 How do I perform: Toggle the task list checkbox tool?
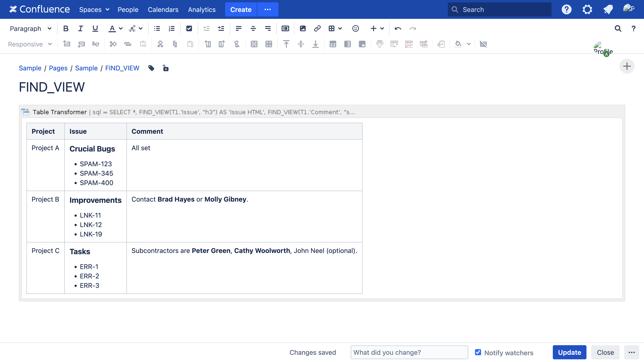tap(189, 28)
